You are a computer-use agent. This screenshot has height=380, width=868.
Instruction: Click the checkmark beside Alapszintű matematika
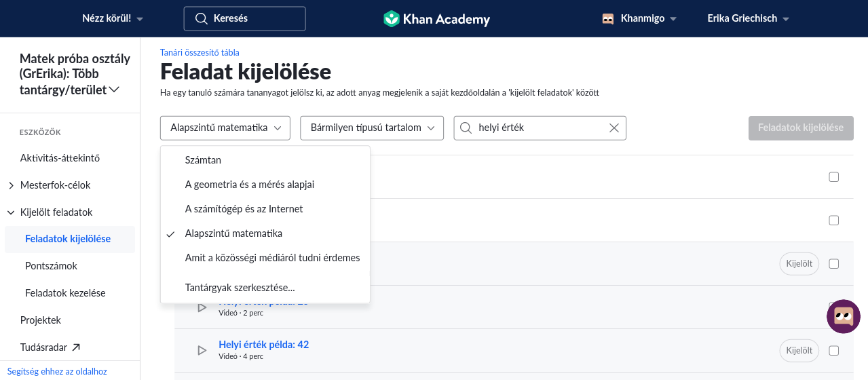[171, 233]
